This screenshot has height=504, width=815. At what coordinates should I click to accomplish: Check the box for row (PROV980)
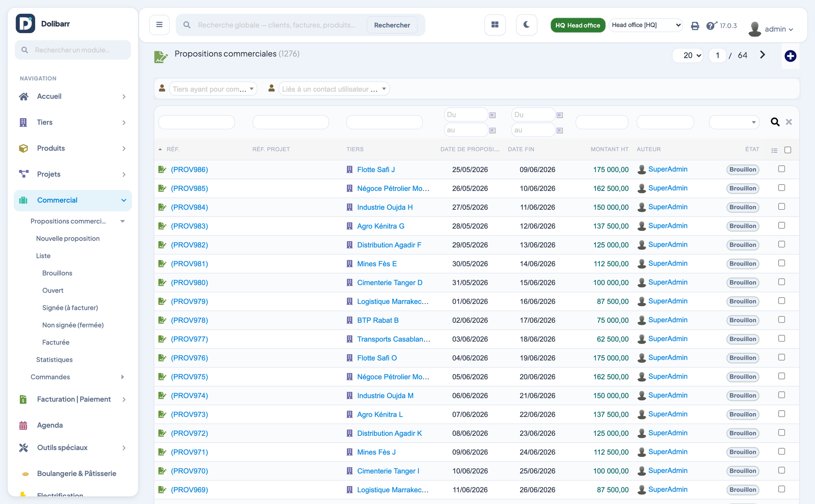[x=781, y=282]
